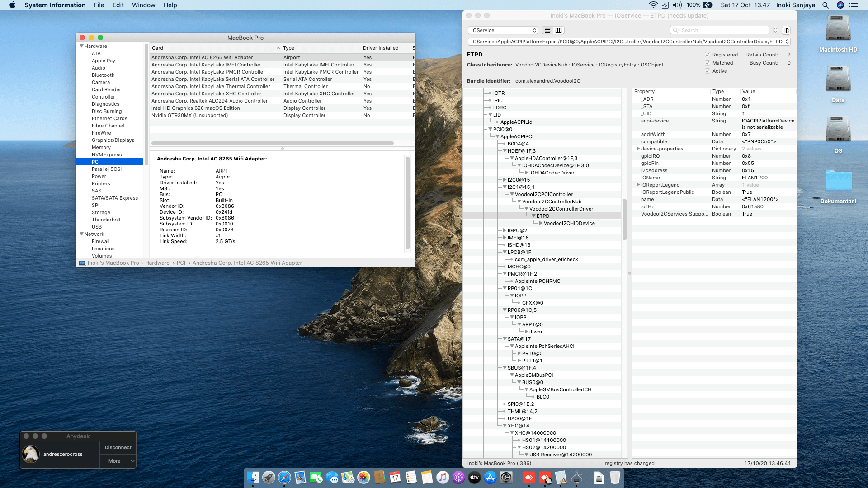Sort the property table by Value column
This screenshot has width=868, height=488.
pyautogui.click(x=768, y=91)
